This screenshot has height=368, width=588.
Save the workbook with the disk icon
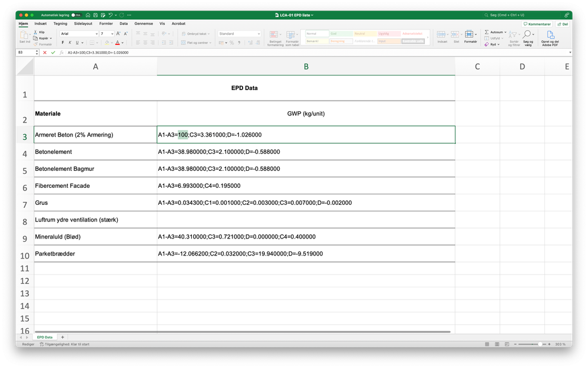(x=95, y=15)
